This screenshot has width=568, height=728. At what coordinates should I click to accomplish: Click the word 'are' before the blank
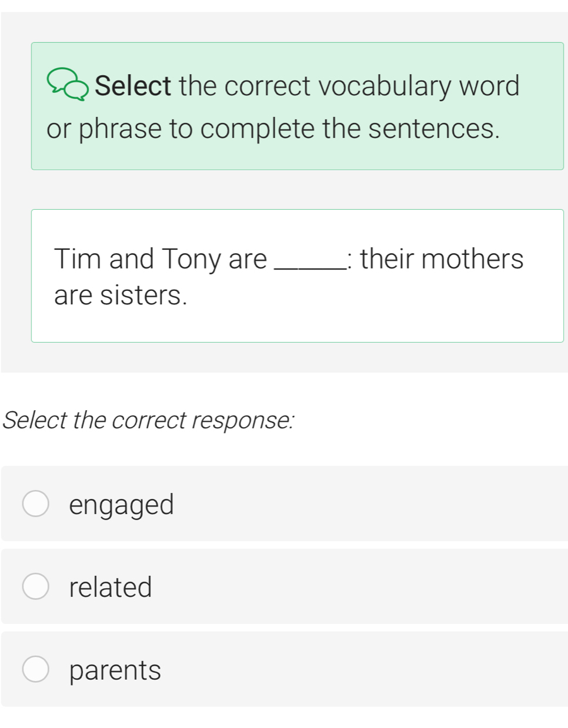248,259
